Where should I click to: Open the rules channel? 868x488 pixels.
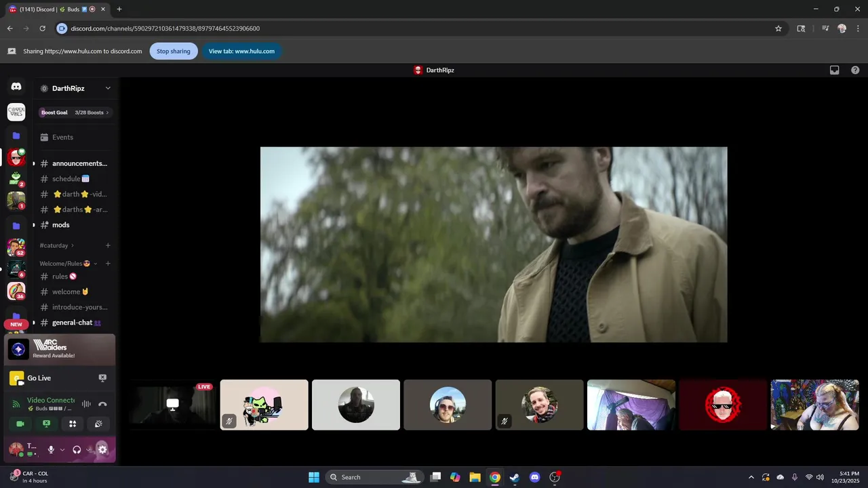click(x=75, y=277)
